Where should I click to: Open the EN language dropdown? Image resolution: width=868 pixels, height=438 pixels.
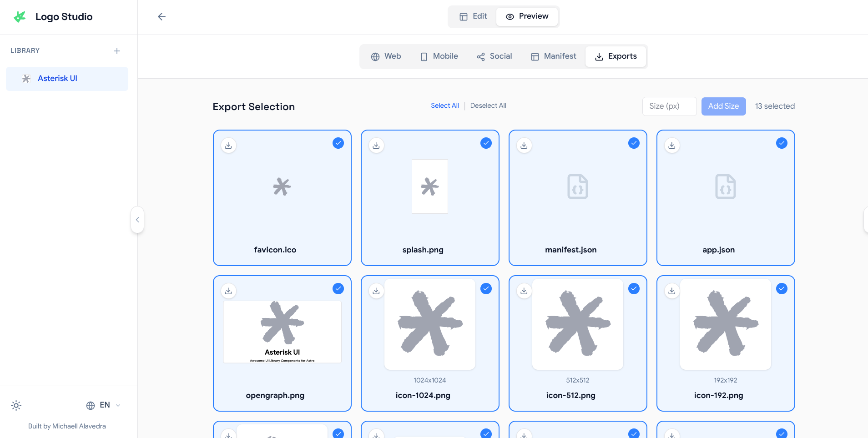104,405
